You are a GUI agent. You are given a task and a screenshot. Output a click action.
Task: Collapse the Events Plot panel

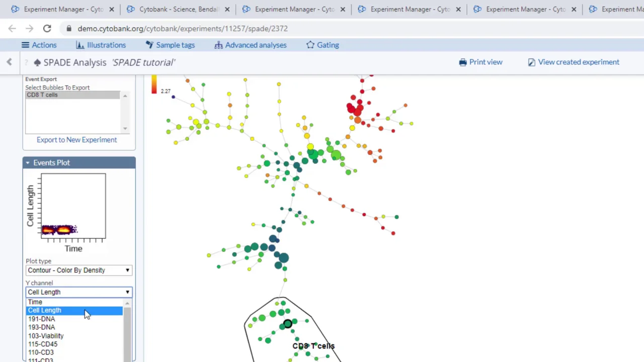[28, 162]
